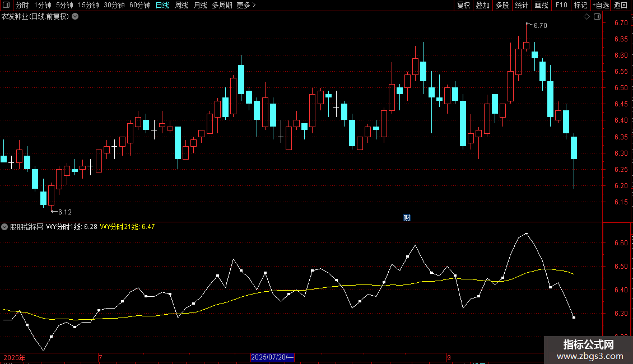Switch to the 15分钟 period
The image size is (633, 364).
89,5
